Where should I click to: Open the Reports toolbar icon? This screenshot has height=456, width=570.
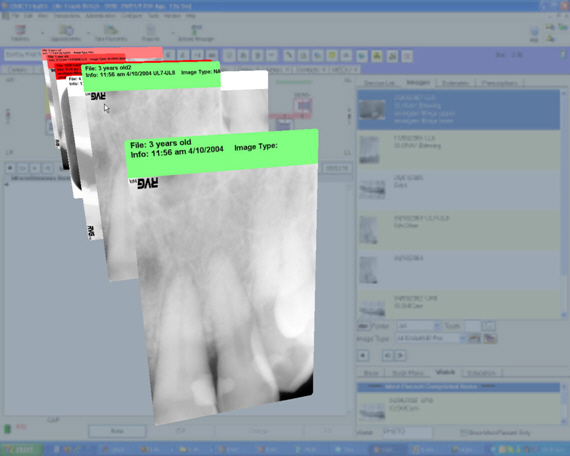click(150, 33)
